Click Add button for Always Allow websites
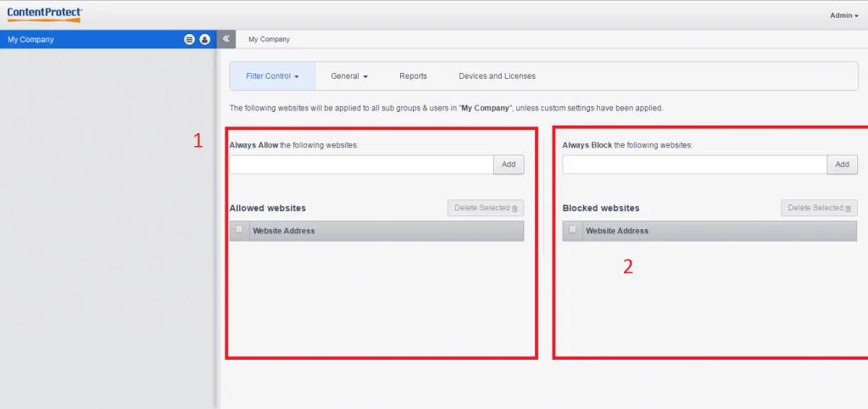The width and height of the screenshot is (868, 409). (509, 165)
